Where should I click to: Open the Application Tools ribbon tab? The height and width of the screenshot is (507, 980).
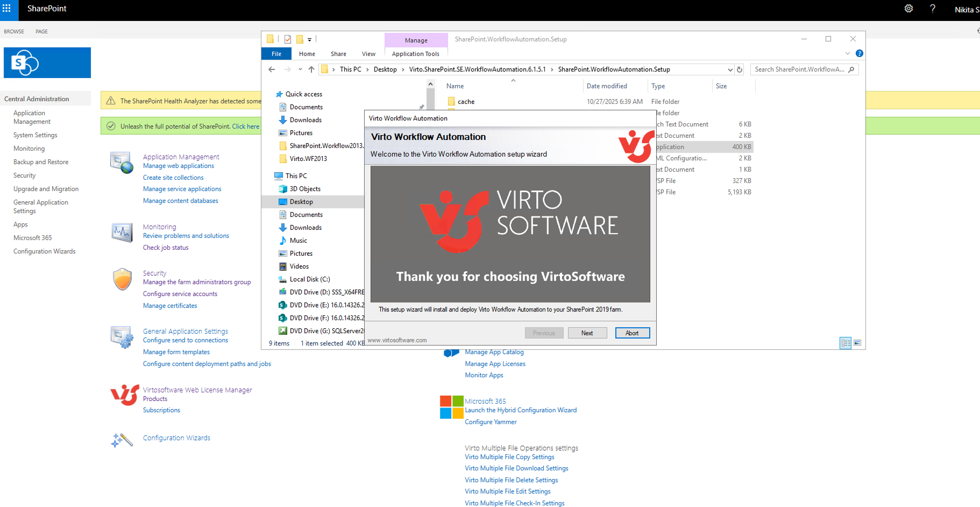tap(416, 53)
